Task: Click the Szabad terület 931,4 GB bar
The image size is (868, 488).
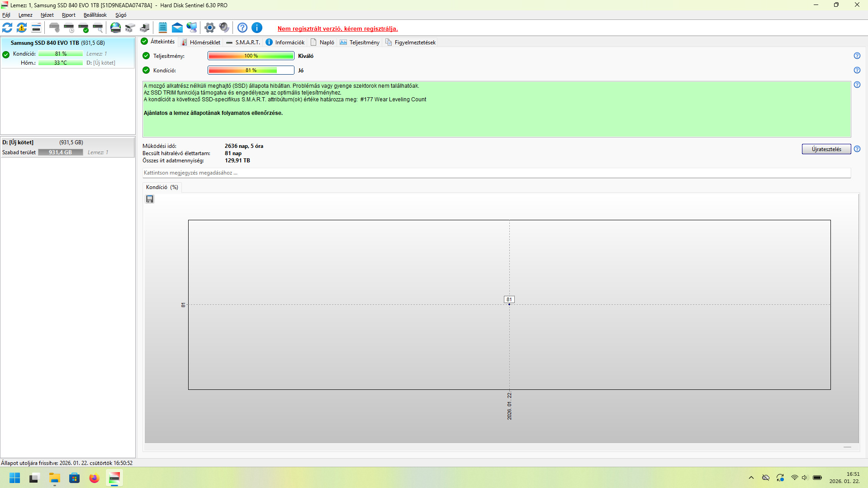Action: coord(61,152)
